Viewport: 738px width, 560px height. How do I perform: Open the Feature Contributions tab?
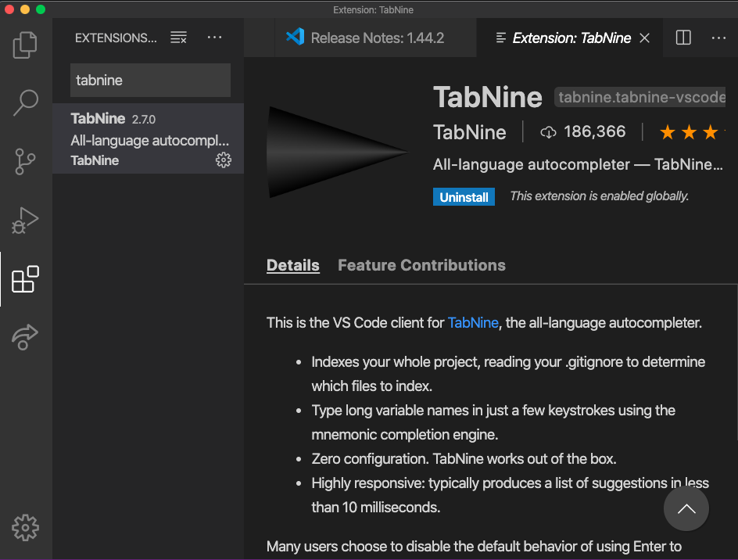pyautogui.click(x=421, y=265)
